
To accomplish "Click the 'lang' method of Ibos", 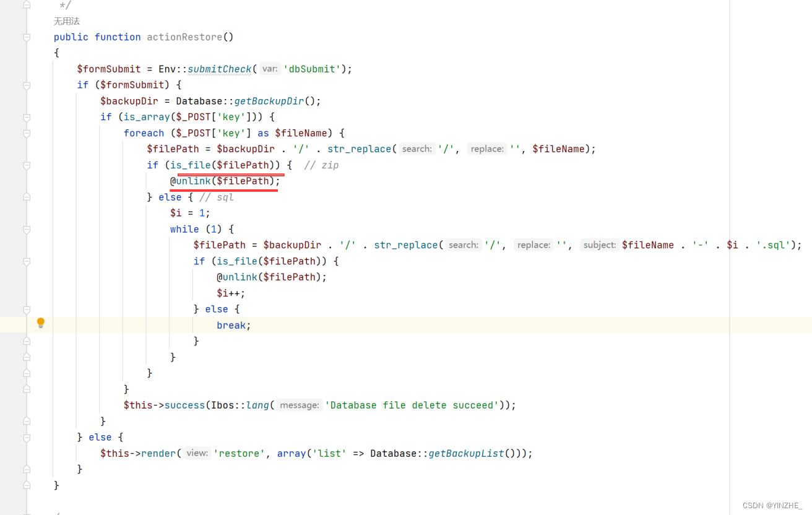I will (x=257, y=405).
